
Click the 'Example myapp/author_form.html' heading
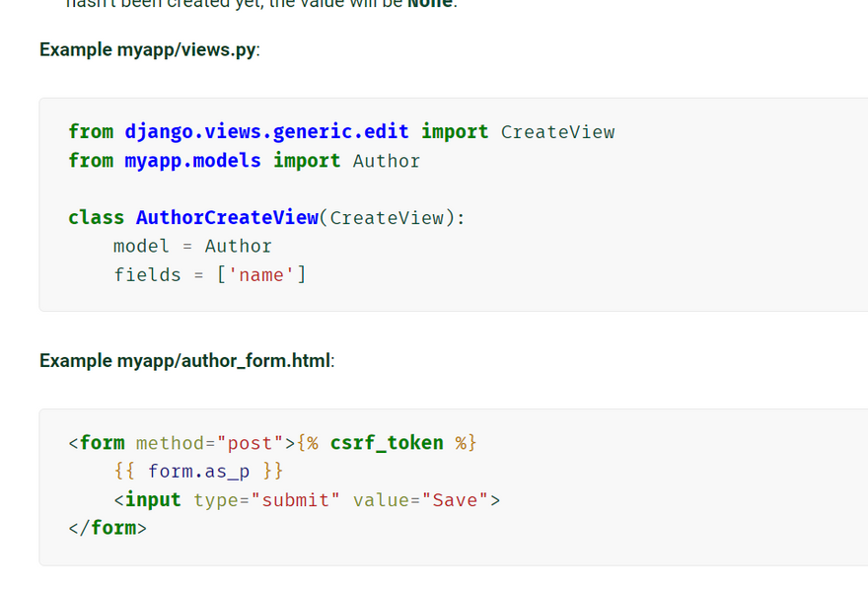(x=186, y=360)
